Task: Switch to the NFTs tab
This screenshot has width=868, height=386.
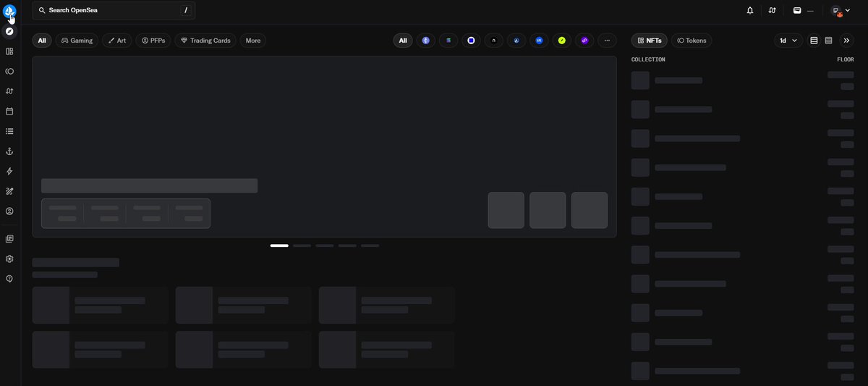Action: (650, 41)
